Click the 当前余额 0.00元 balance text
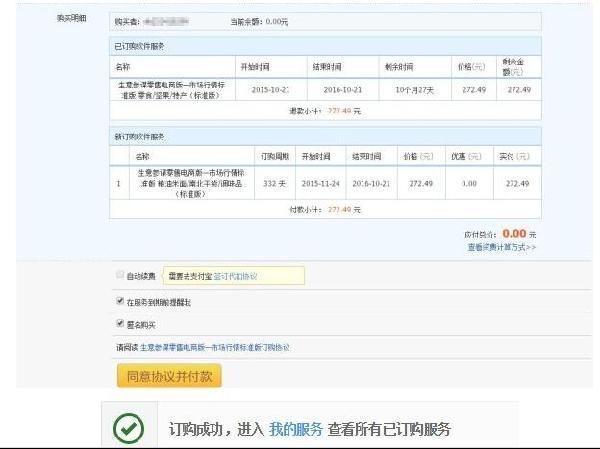600x449 pixels. click(259, 20)
